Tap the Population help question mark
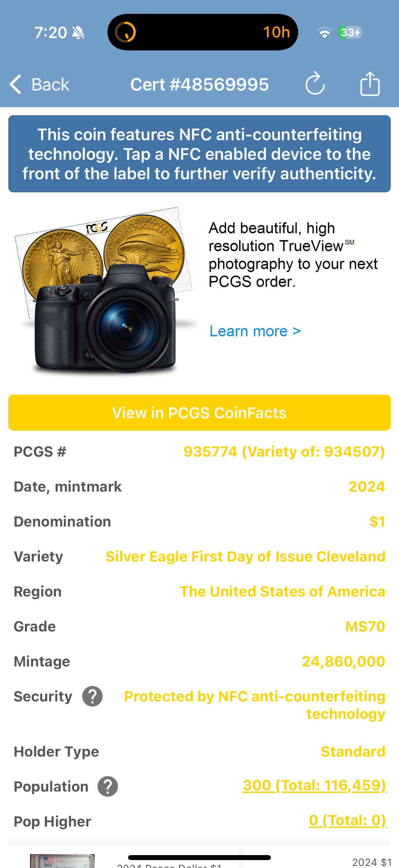This screenshot has height=868, width=399. tap(108, 787)
